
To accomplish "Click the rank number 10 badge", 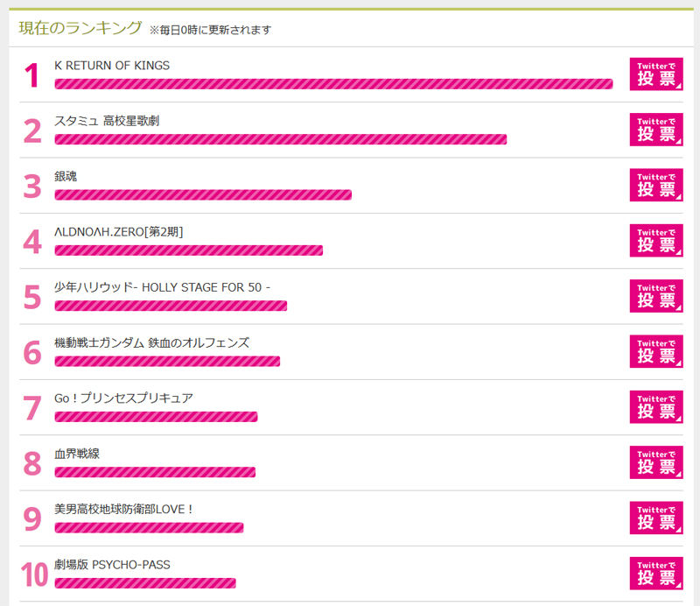I will (x=34, y=574).
